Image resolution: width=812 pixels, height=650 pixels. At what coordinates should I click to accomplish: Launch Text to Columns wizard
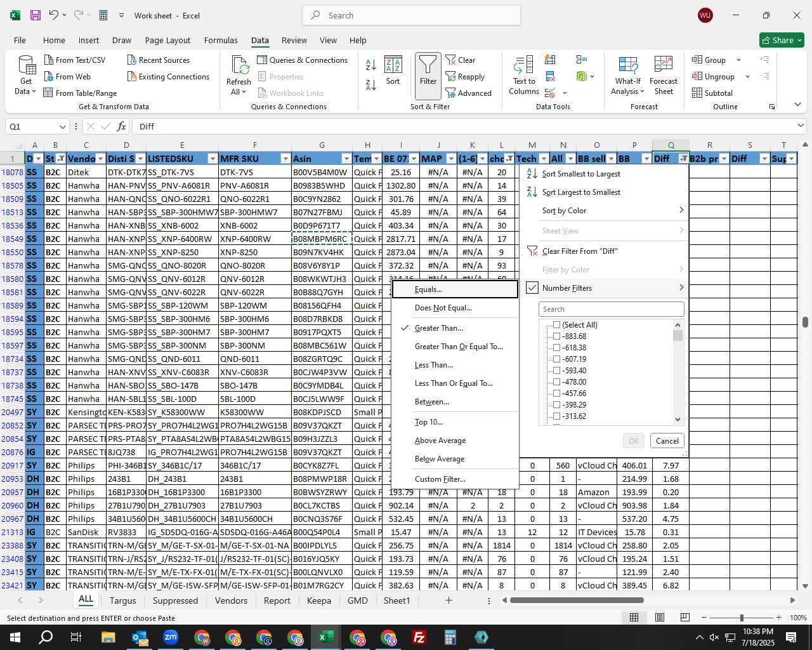pos(524,75)
